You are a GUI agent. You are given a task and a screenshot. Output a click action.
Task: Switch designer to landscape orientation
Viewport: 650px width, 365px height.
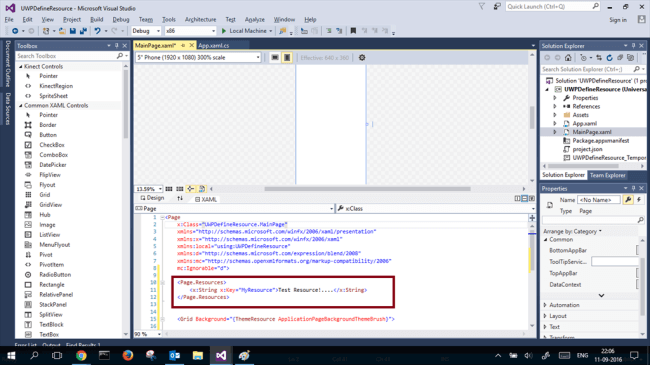(x=275, y=58)
